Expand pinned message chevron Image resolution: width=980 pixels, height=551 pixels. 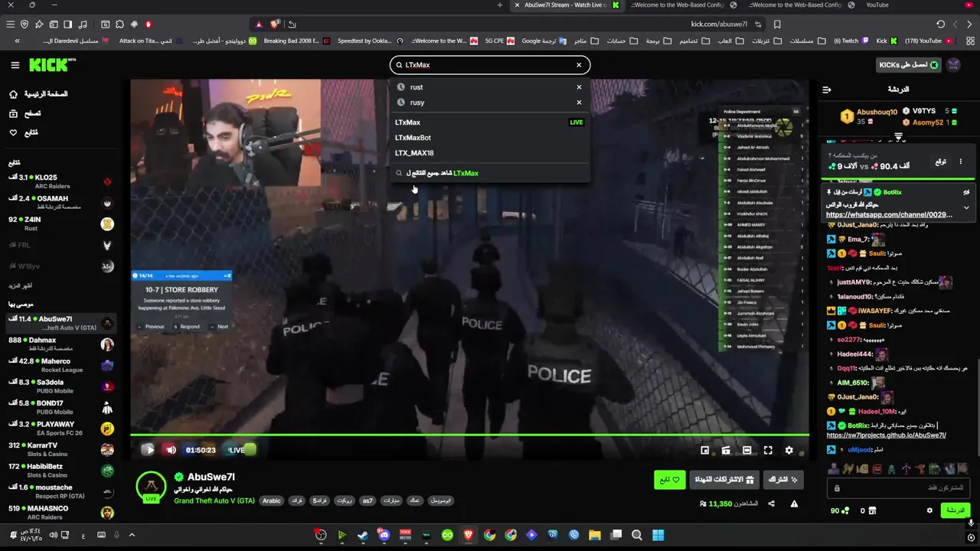click(966, 207)
